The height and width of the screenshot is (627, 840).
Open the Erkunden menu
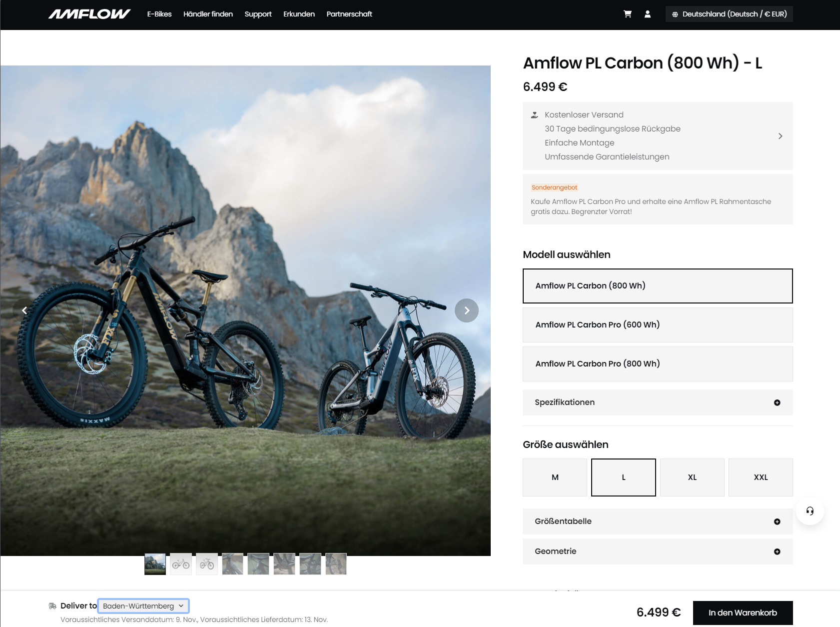pyautogui.click(x=299, y=14)
